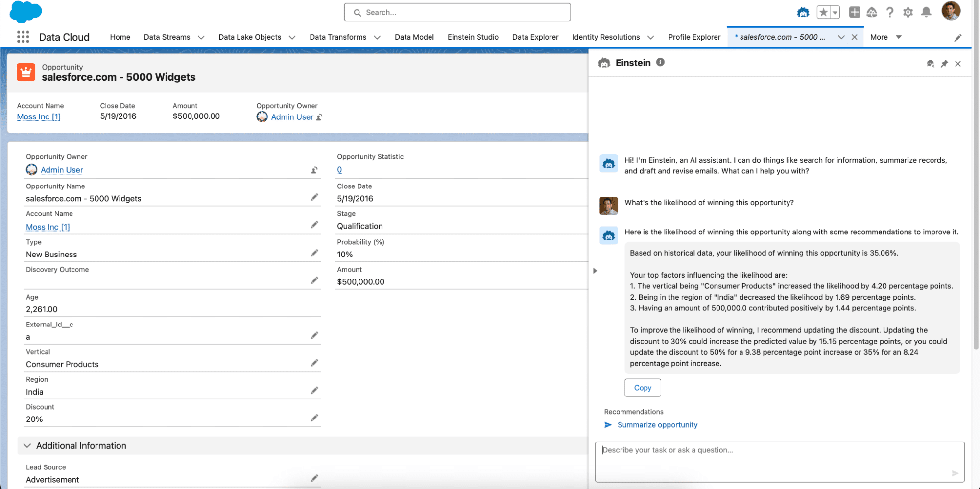Image resolution: width=980 pixels, height=489 pixels.
Task: Open Einstein assistant icon in header
Action: [803, 12]
